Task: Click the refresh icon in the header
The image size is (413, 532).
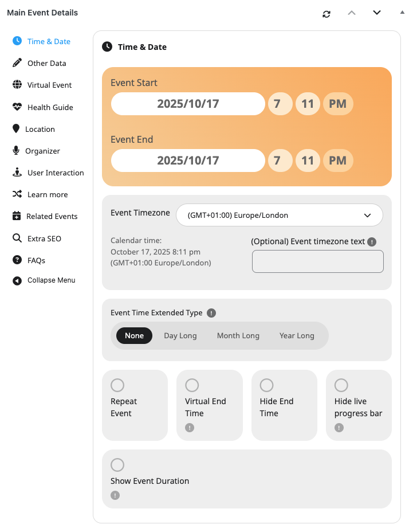Action: click(327, 14)
